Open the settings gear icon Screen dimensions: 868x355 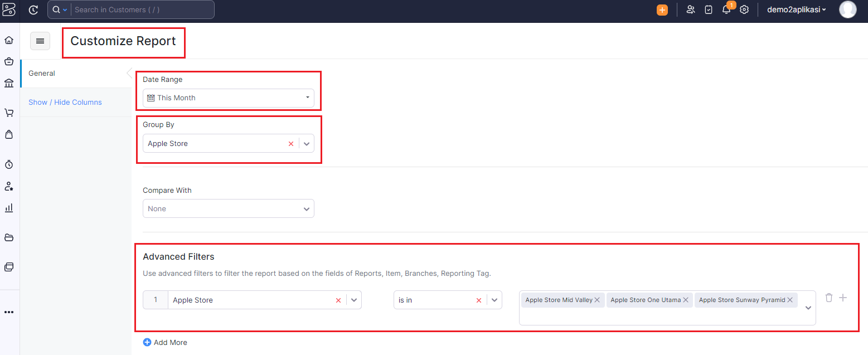click(744, 9)
